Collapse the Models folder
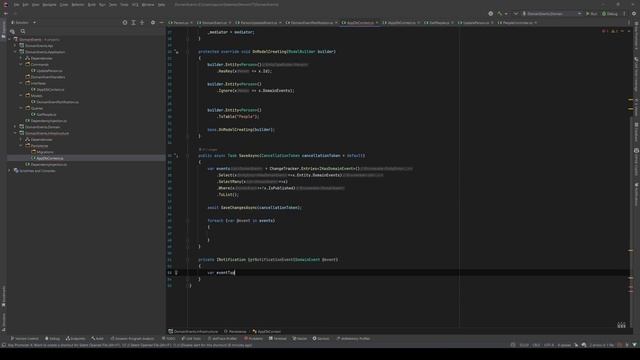The height and width of the screenshot is (360, 640). 21,96
